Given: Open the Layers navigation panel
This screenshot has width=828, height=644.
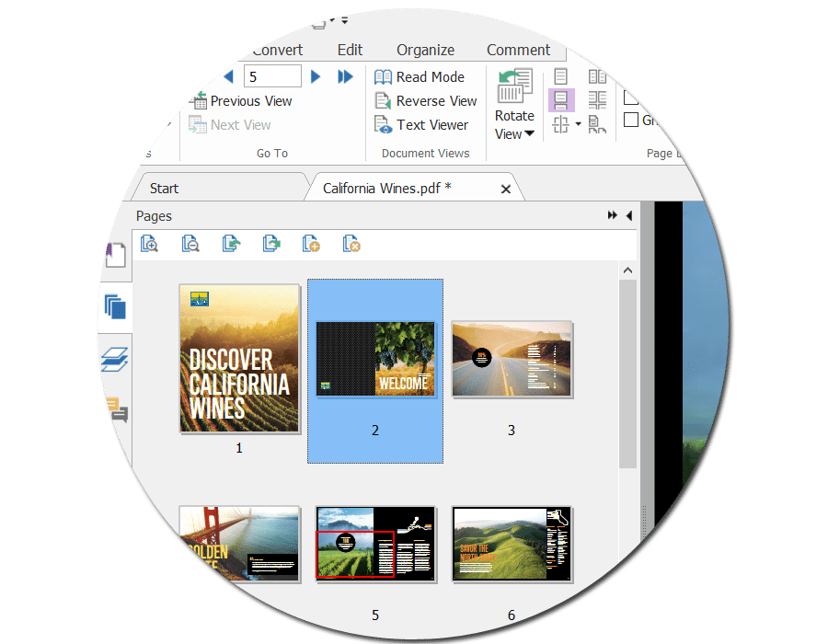Looking at the screenshot, I should [115, 360].
